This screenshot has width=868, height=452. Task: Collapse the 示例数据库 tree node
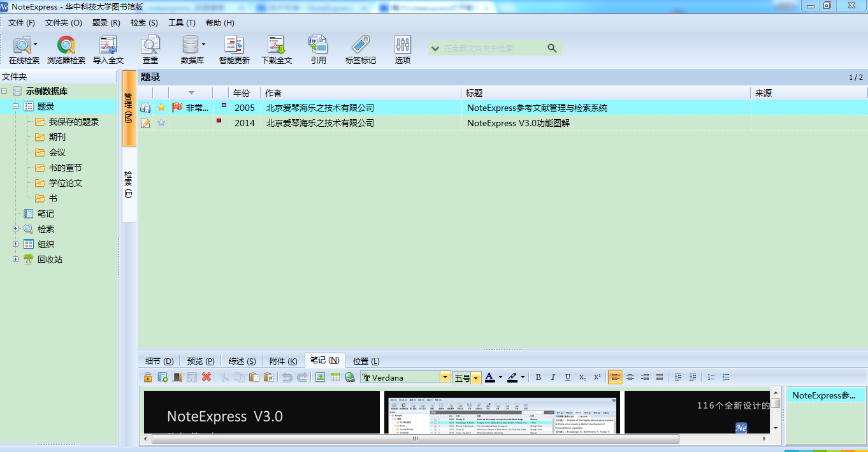[x=4, y=91]
